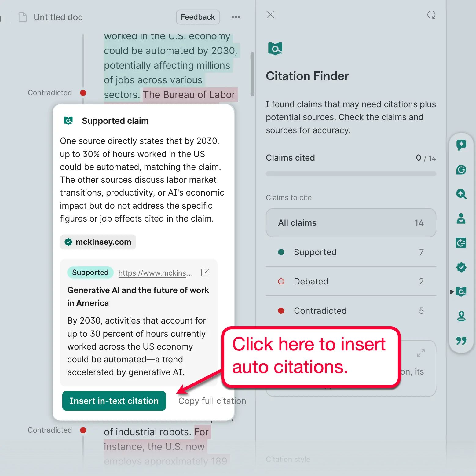Viewport: 476px width, 476px height.
Task: Open the three-dot document options menu
Action: (236, 17)
